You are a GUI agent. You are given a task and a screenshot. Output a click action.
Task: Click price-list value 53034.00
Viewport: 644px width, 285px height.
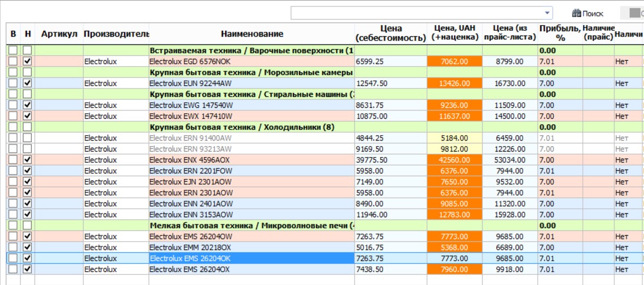510,160
